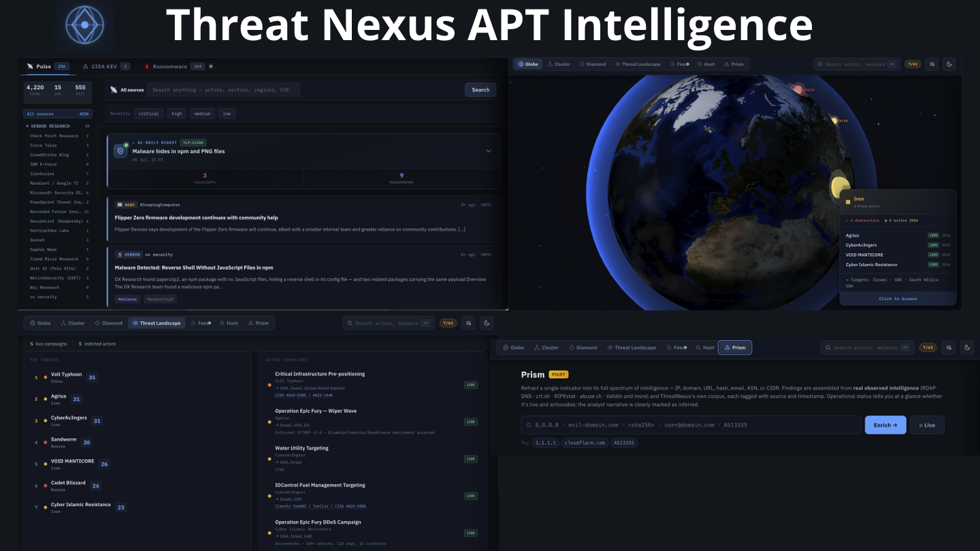Viewport: 980px width, 551px height.
Task: Open the Pulse tab
Action: coord(47,66)
